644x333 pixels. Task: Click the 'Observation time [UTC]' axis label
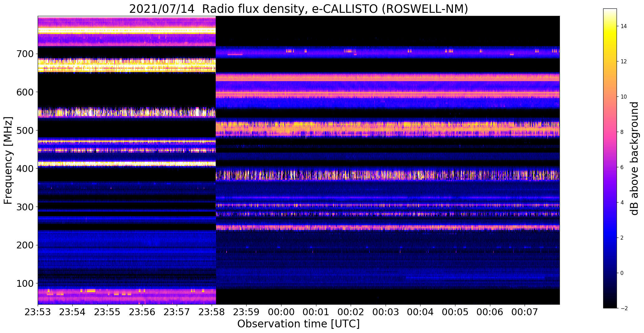click(x=299, y=324)
